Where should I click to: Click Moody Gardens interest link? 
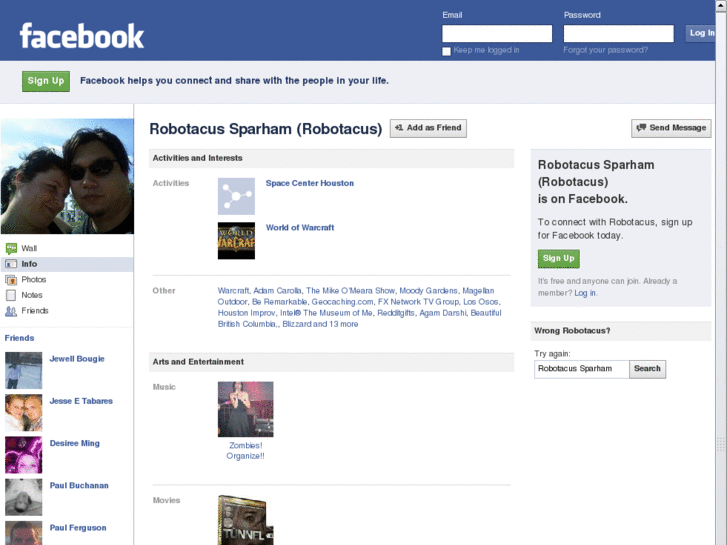coord(428,291)
